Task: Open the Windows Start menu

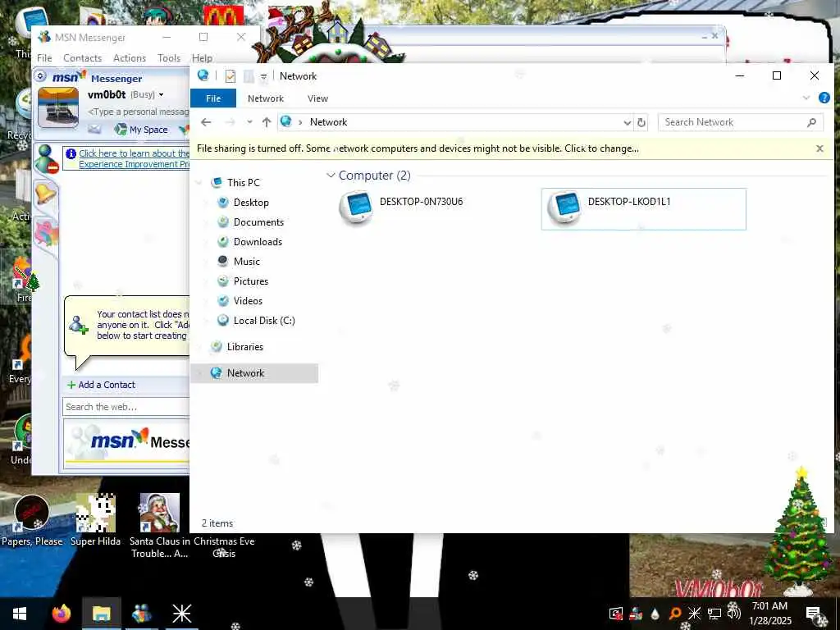Action: tap(20, 614)
